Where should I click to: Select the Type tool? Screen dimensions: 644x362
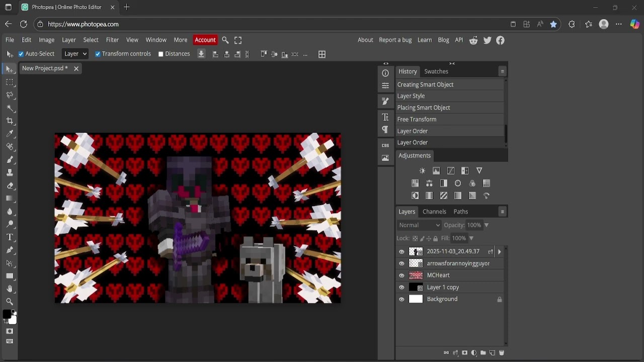[x=10, y=237]
